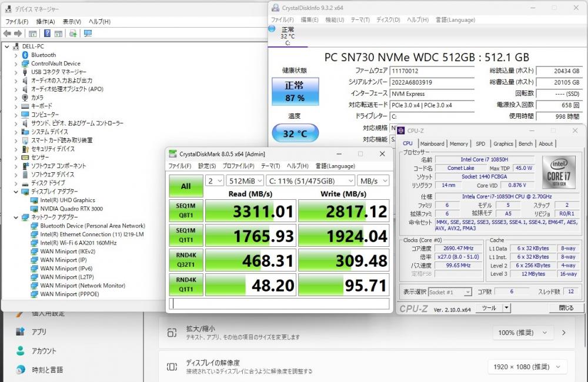Select the NVIDIA Quadro RTX 3000 adapter
588x382 pixels.
[x=71, y=209]
